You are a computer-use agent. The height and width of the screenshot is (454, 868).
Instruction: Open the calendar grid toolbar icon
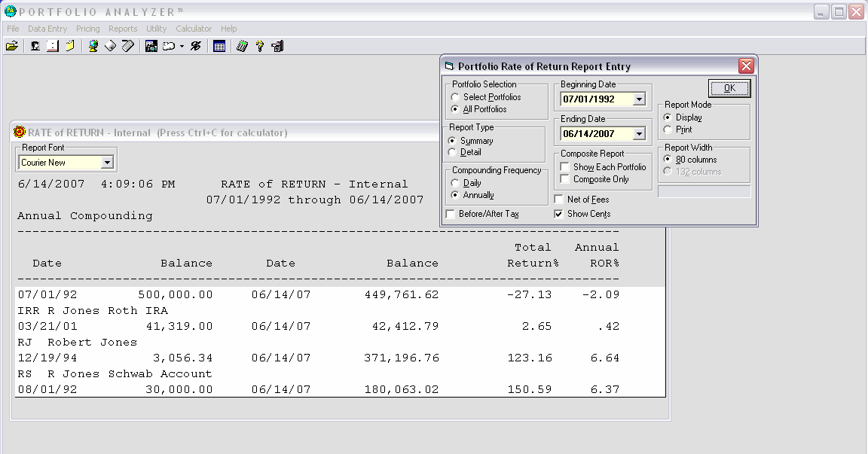point(219,47)
